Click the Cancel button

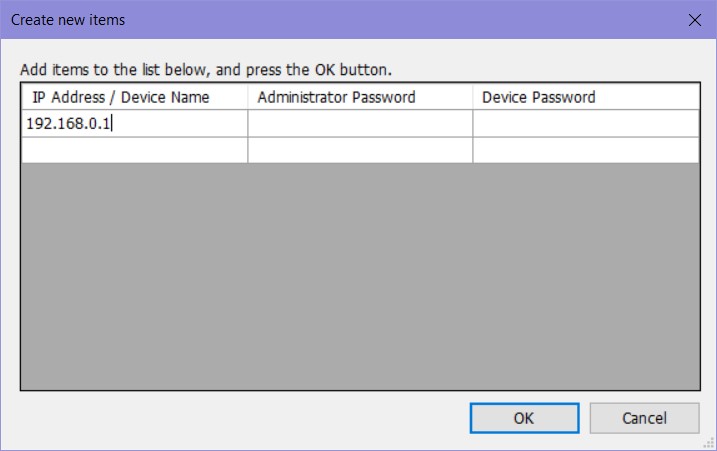(642, 418)
